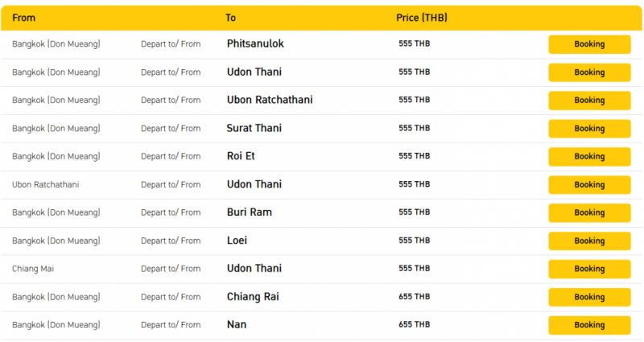Click Booking for Ubon Ratchathani to Udon Thani
Screen dimensions: 644x342
click(x=589, y=185)
